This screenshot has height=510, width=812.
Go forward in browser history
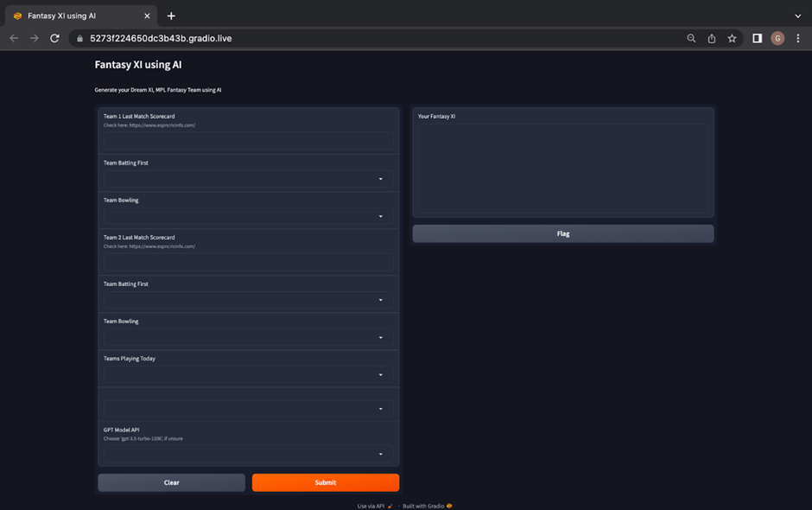tap(35, 38)
